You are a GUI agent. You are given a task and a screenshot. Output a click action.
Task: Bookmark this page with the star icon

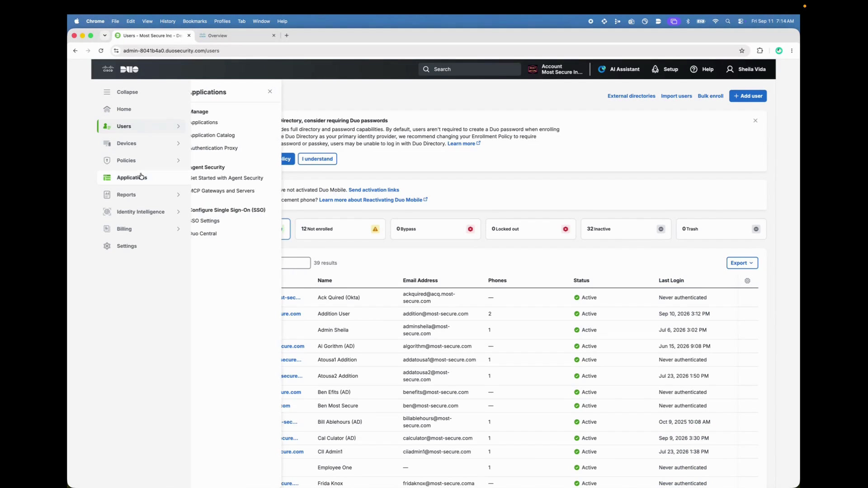[742, 51]
